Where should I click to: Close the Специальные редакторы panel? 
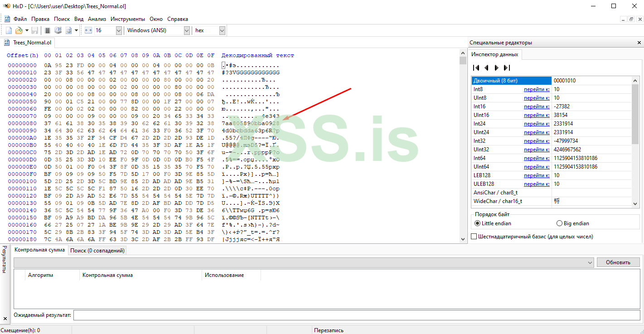point(639,43)
